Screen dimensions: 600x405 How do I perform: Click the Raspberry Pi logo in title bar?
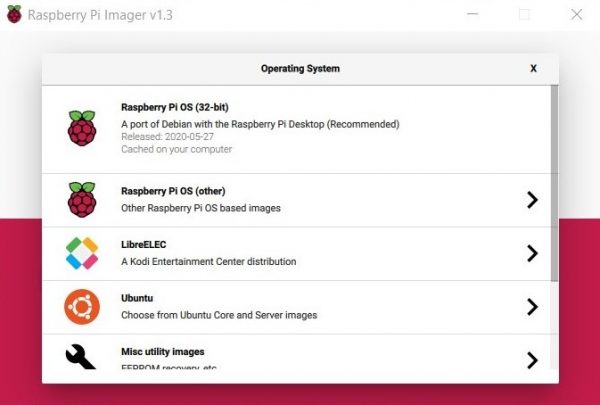tap(14, 15)
